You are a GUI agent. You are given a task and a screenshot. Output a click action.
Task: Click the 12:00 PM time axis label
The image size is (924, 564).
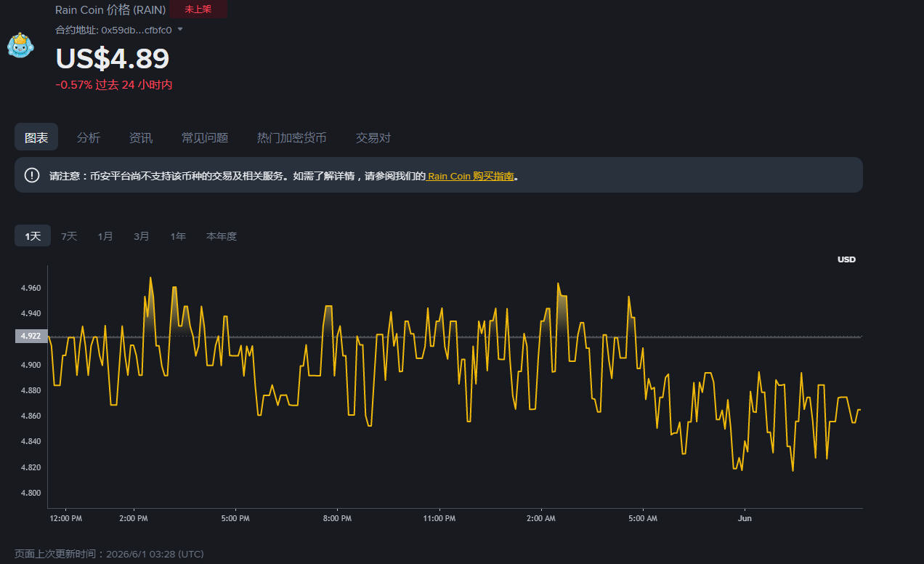pos(65,518)
